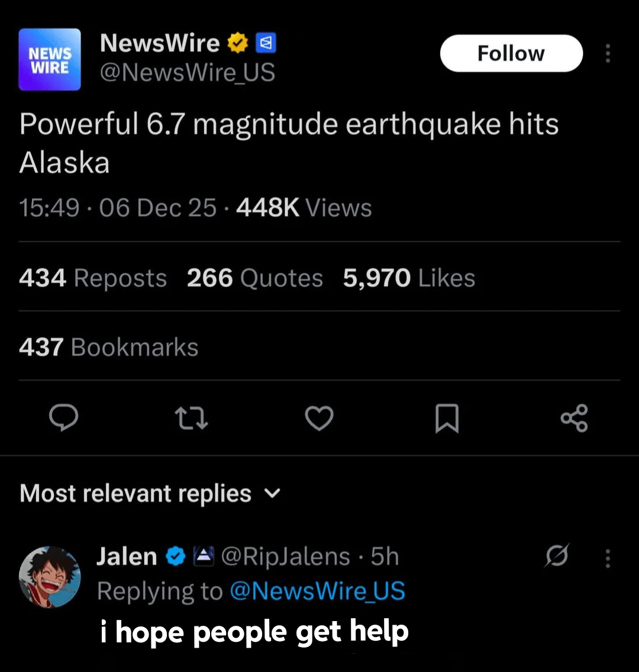Bookmark the NewsWire tweet
639x672 pixels.
tap(447, 419)
